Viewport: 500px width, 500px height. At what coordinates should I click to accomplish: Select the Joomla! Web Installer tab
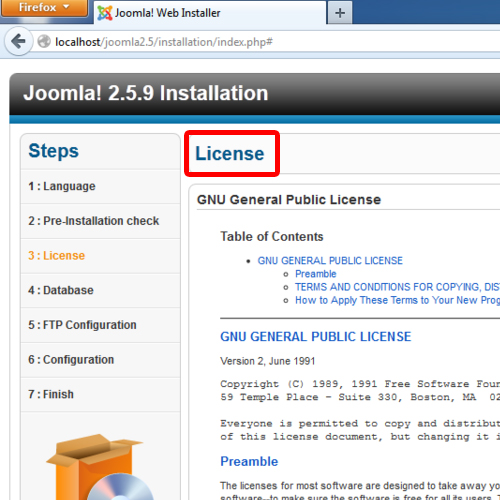210,13
